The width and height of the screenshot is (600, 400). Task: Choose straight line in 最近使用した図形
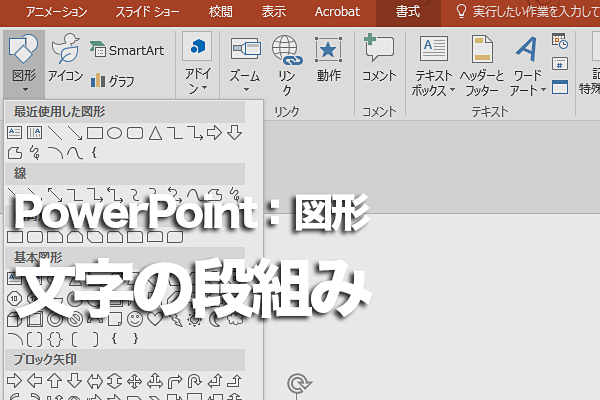[55, 133]
